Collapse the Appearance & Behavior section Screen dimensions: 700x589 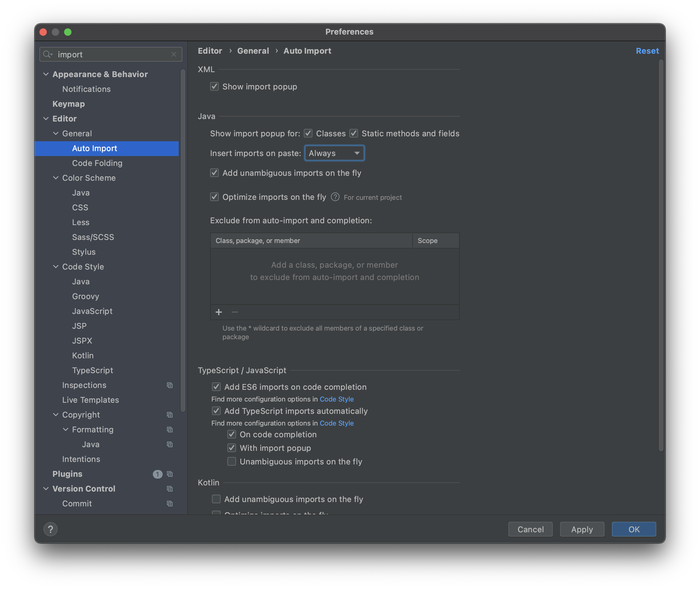[x=46, y=74]
